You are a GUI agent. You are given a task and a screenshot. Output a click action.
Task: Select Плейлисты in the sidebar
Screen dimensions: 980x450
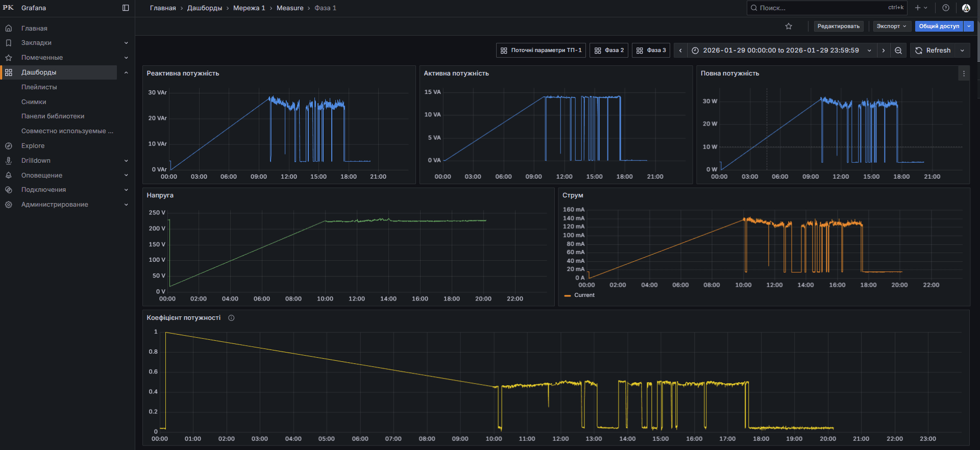(39, 87)
